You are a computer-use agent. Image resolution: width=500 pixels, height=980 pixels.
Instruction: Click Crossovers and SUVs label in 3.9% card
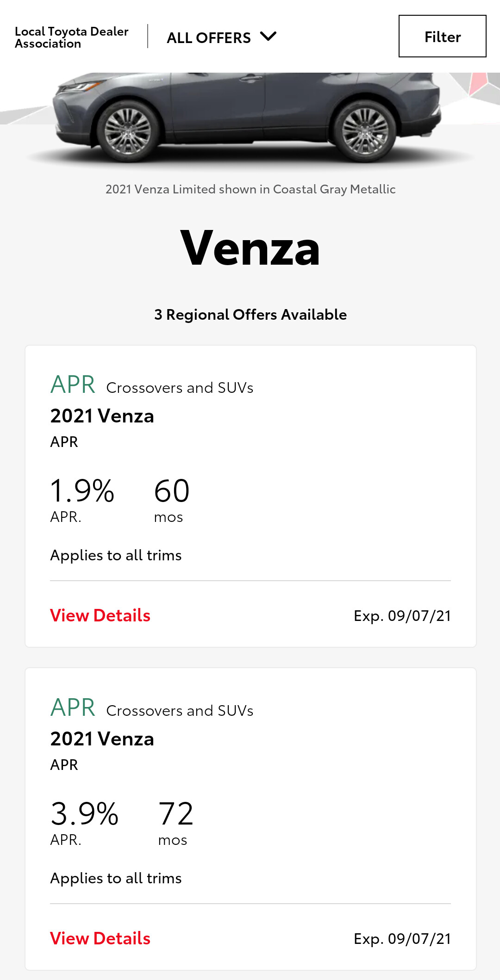click(180, 711)
